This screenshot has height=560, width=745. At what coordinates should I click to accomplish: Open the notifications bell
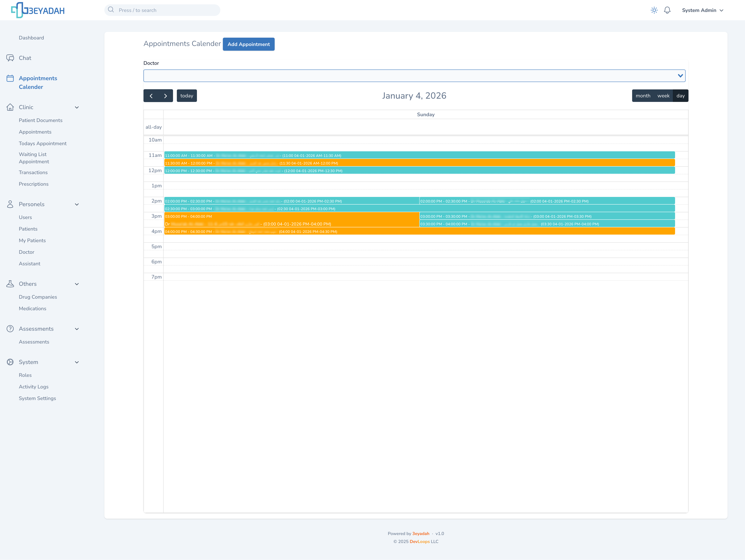667,10
